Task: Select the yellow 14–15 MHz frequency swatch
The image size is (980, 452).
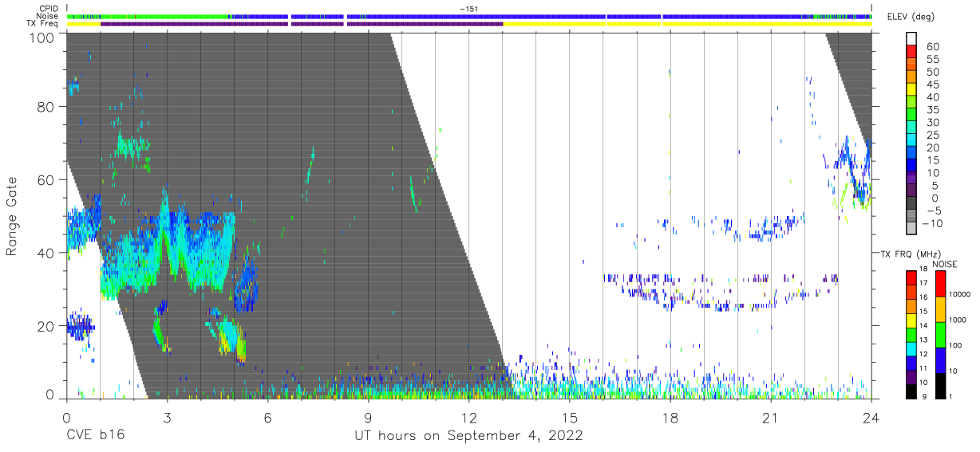Action: [911, 320]
